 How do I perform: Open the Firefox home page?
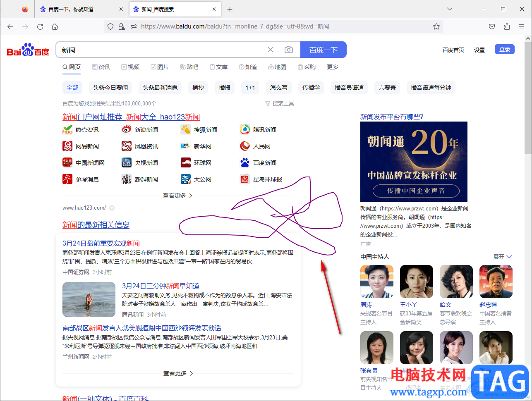point(55,26)
